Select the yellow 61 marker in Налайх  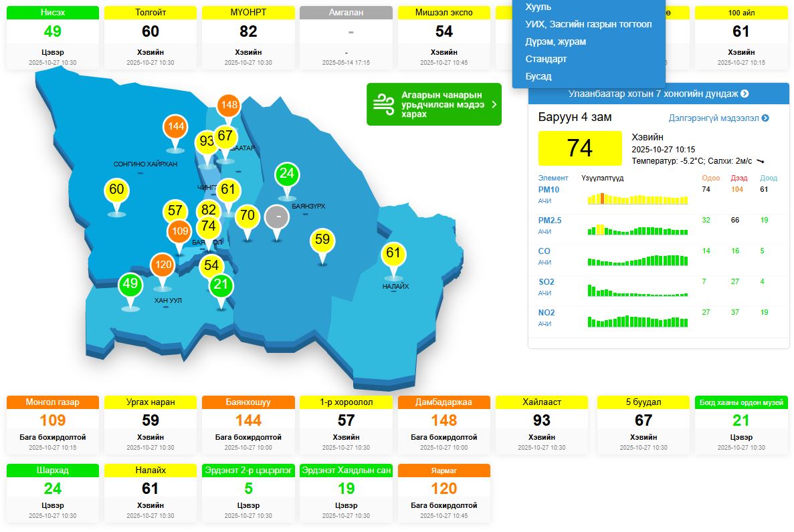click(393, 253)
